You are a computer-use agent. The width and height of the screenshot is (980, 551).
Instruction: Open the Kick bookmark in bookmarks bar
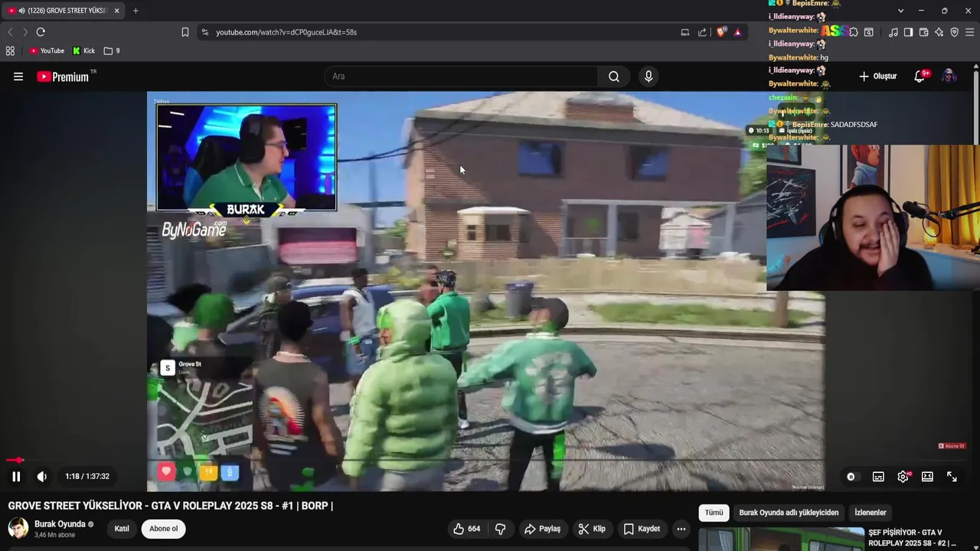pyautogui.click(x=84, y=51)
